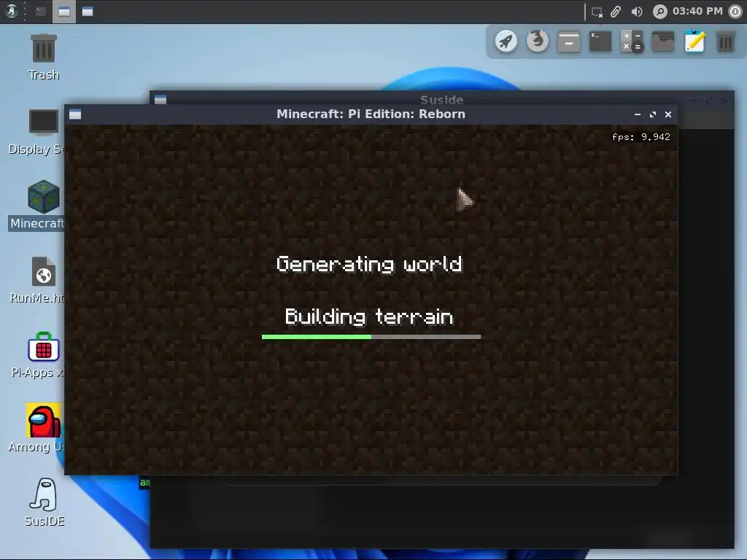The image size is (747, 560).
Task: Open the 03:40 PM clock
Action: click(x=697, y=11)
